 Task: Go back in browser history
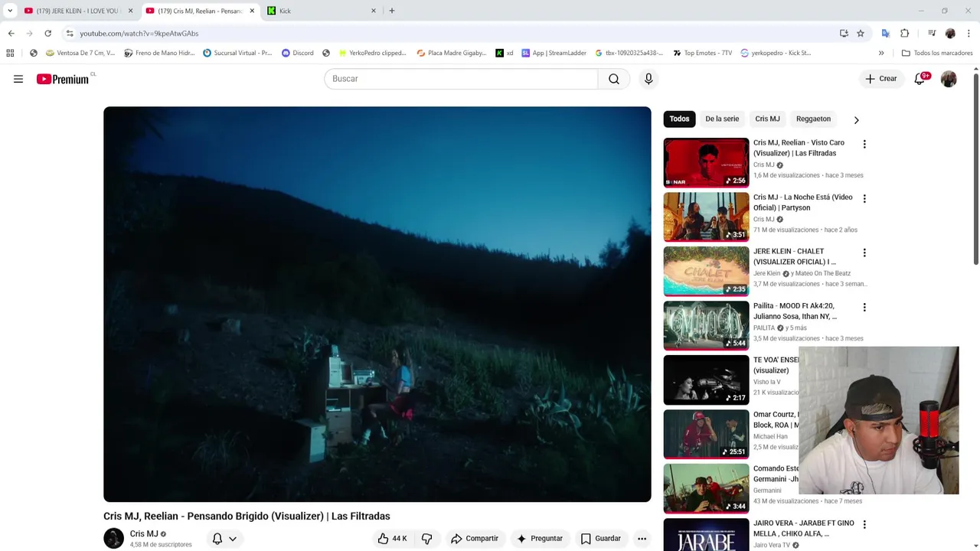[11, 34]
